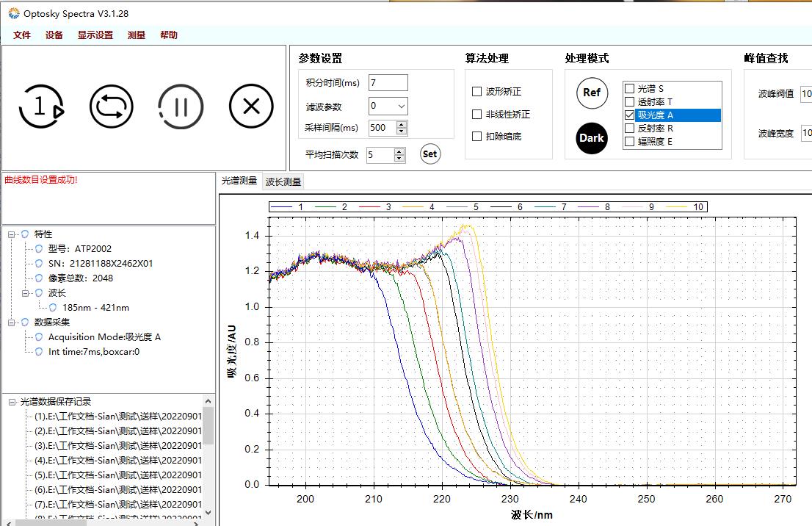Viewport: 812px width, 526px height.
Task: Enable the 波形矫正 checkbox
Action: coord(477,92)
